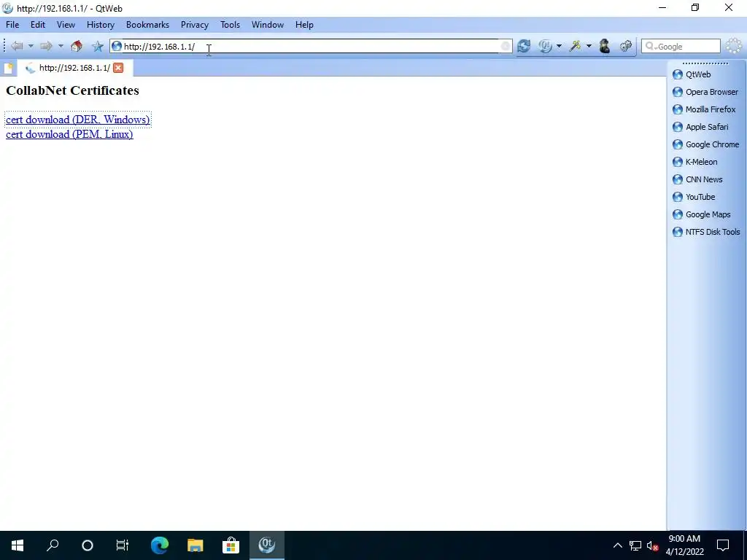Screen dimensions: 747x560
Task: Open the CNN News bookmark
Action: [x=697, y=179]
